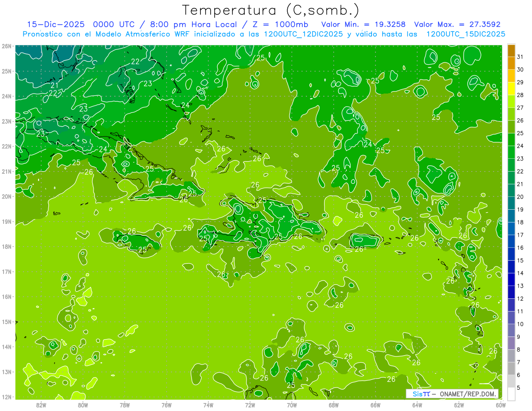Click the 25N latitude axis label
532x411 pixels.
[6, 71]
